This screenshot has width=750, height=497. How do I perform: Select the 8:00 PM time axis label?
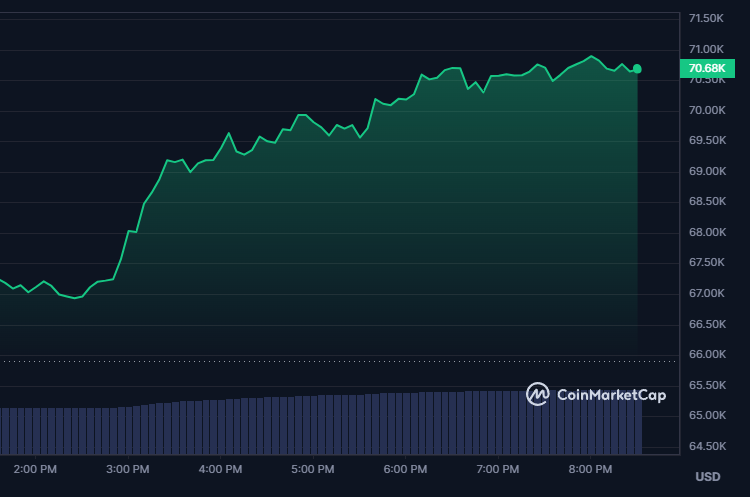[590, 469]
